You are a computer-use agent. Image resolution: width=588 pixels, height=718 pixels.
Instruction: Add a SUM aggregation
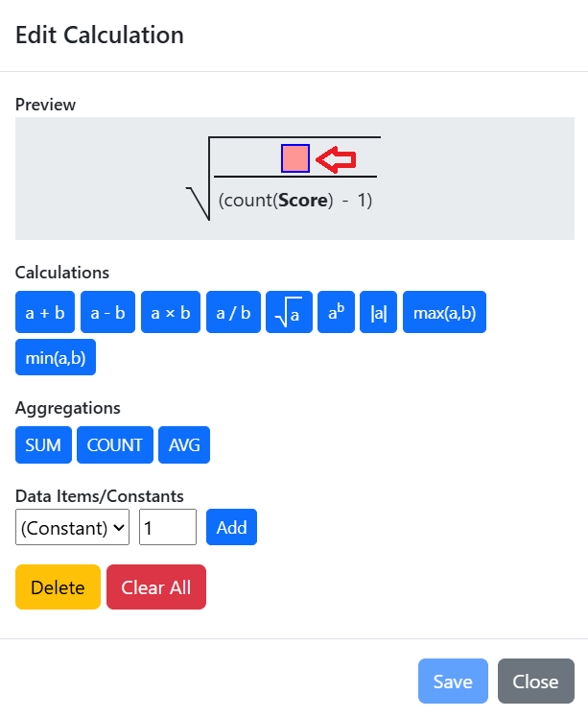point(43,445)
